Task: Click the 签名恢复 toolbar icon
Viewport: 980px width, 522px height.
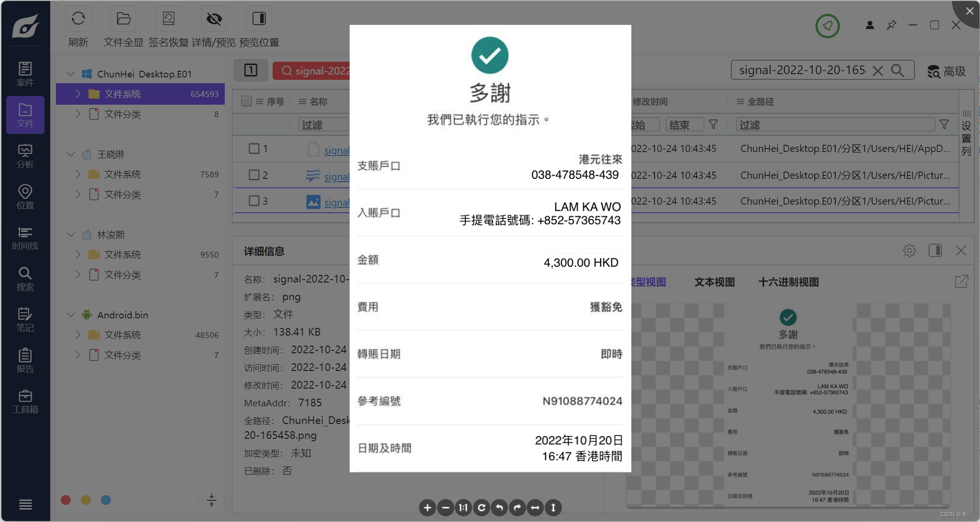Action: tap(168, 19)
